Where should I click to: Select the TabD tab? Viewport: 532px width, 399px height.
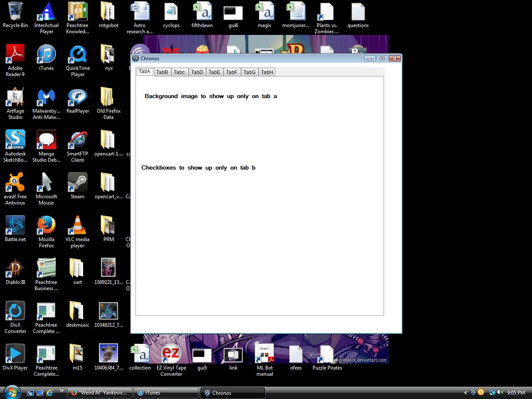pos(197,72)
